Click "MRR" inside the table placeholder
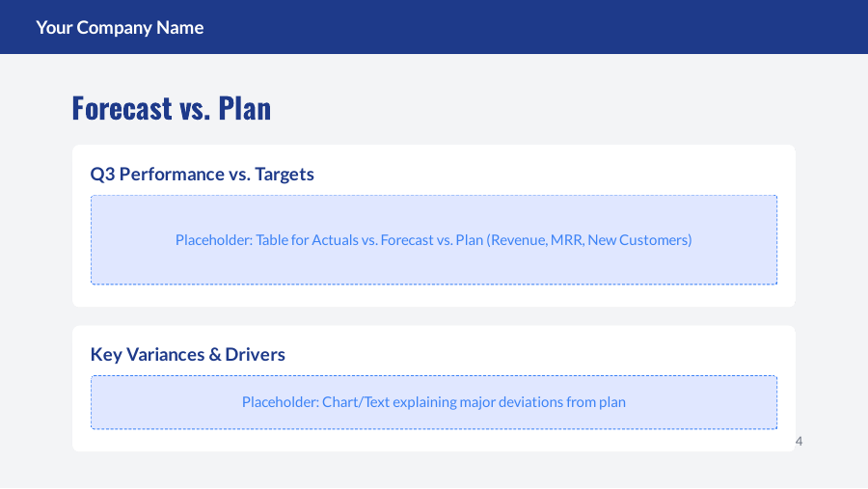Screen dimensions: 868x489 (x=565, y=240)
